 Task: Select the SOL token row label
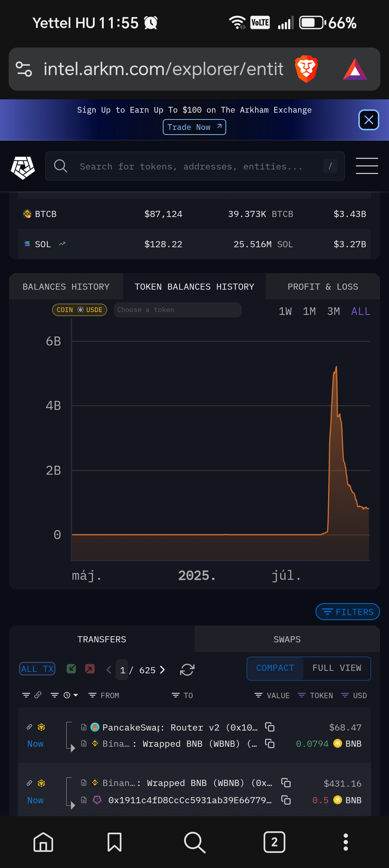[43, 244]
